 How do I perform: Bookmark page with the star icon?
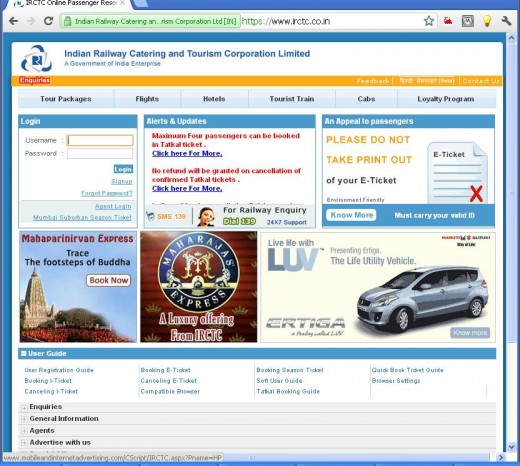(429, 21)
